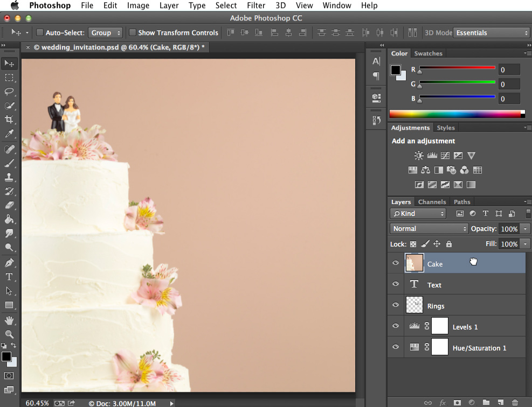The image size is (532, 407).
Task: Select the Lasso tool
Action: point(9,92)
